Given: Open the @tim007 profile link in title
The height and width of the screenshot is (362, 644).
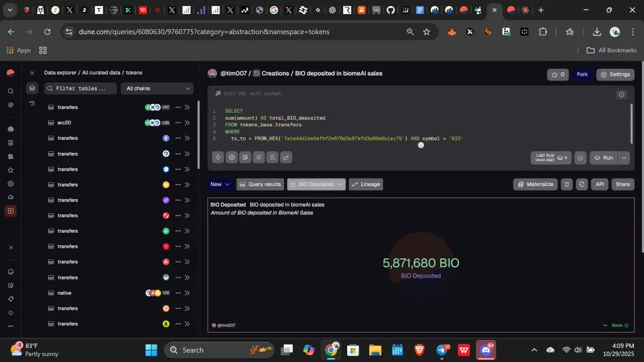Looking at the screenshot, I should [233, 73].
